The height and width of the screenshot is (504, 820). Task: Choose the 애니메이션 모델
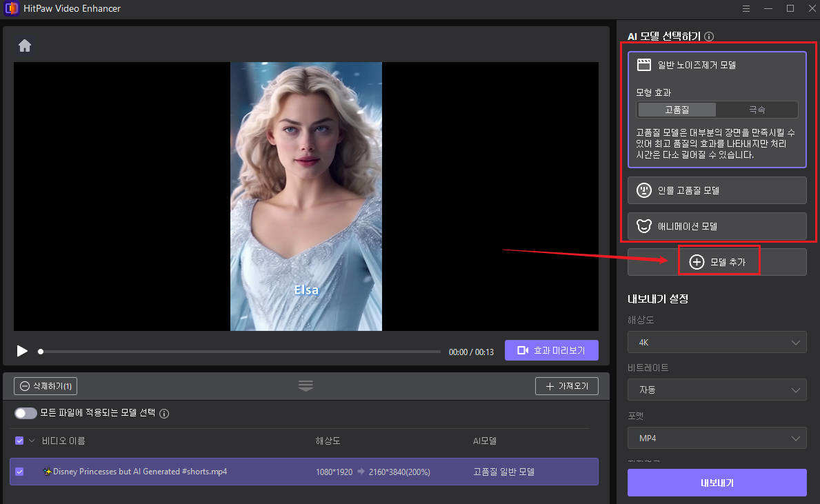[717, 226]
